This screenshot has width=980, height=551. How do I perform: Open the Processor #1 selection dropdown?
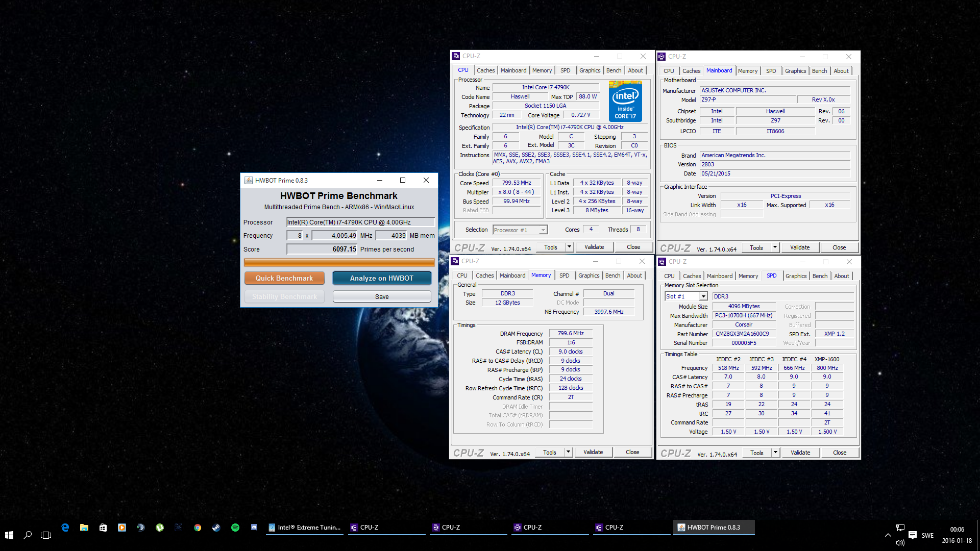point(543,230)
